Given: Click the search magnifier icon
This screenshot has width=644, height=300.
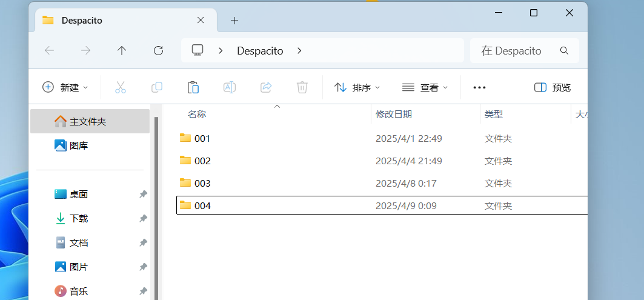Looking at the screenshot, I should (x=564, y=50).
